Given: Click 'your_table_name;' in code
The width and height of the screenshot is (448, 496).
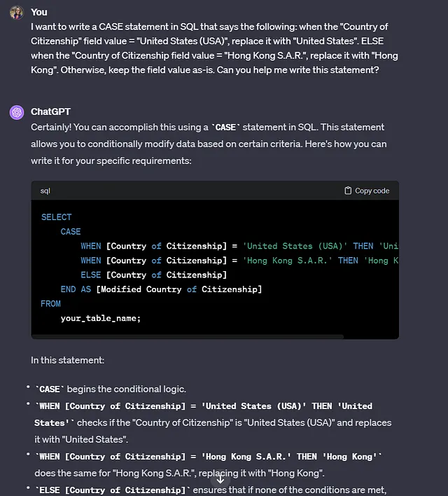Looking at the screenshot, I should (101, 318).
